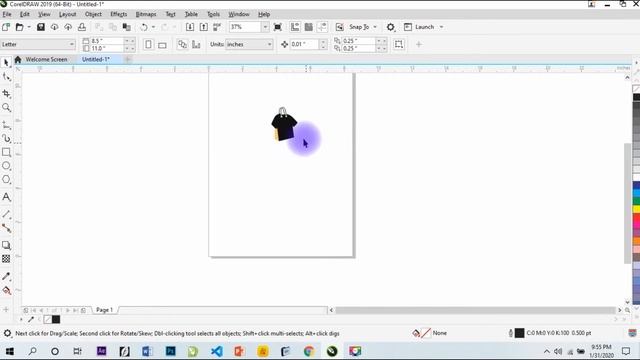Pick the yellow swatch in palette
The height and width of the screenshot is (360, 640).
(x=636, y=209)
